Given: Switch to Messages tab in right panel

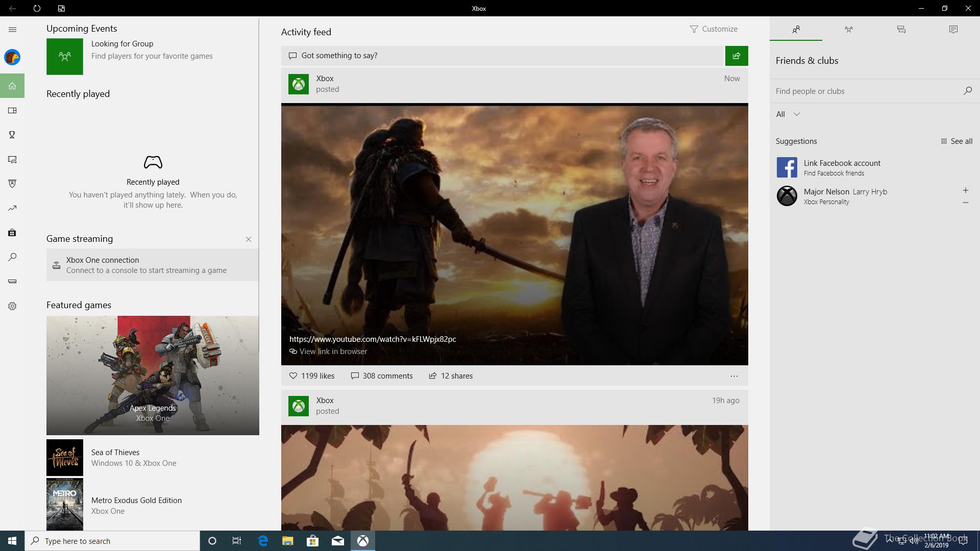Looking at the screenshot, I should pos(901,29).
